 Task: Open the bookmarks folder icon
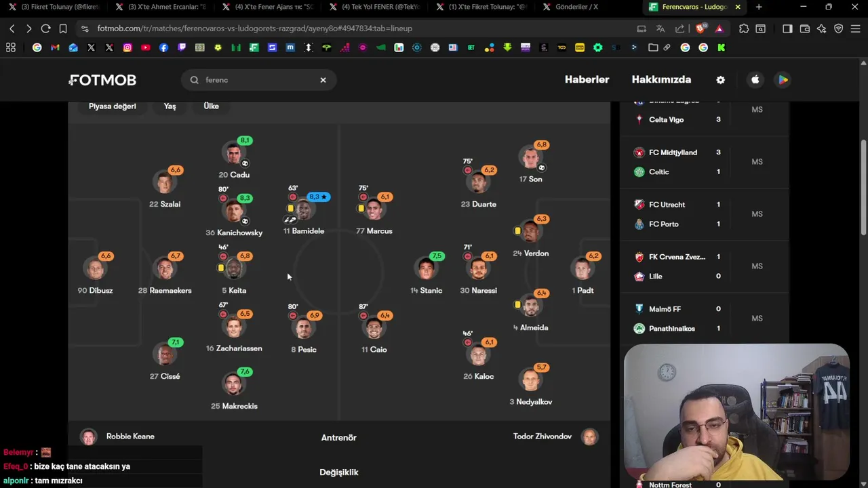pos(653,47)
